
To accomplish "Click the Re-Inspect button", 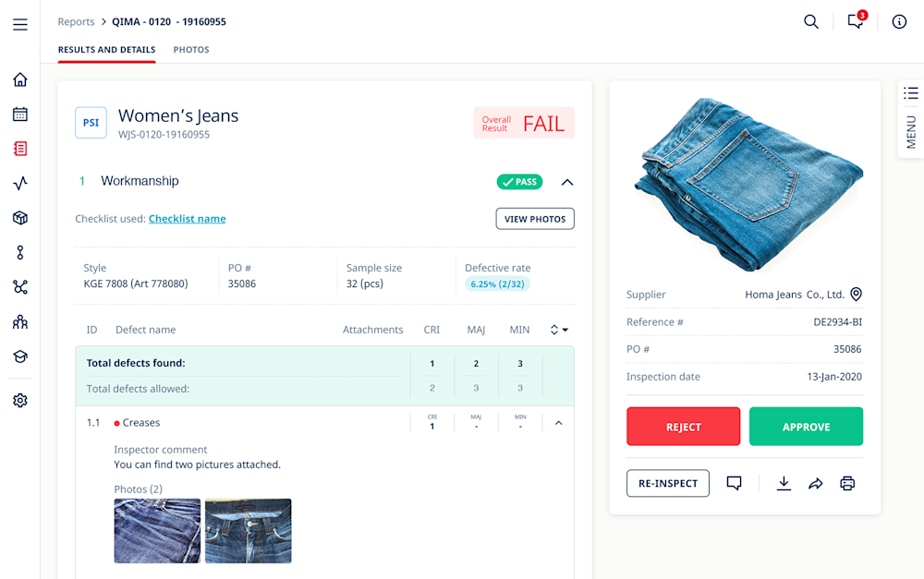I will [x=668, y=483].
